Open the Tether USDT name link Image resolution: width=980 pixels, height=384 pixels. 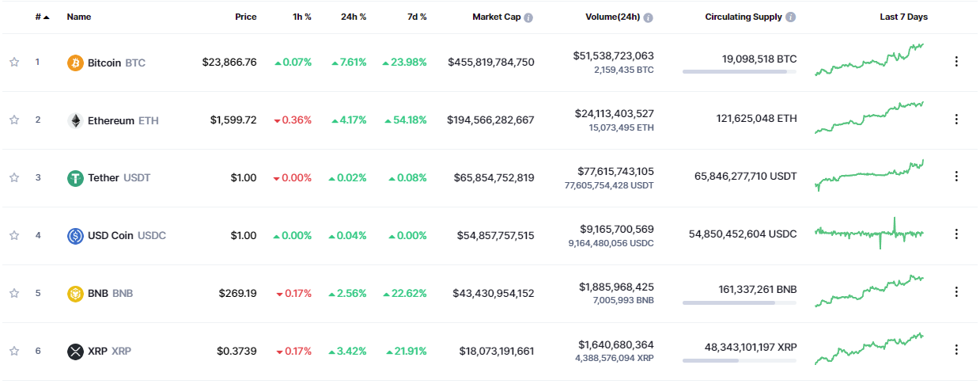click(x=119, y=178)
